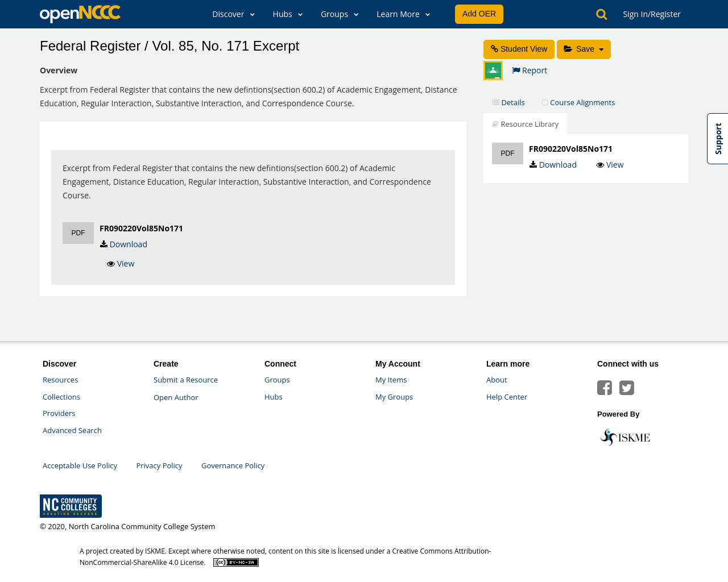
Task: Switch to the Course Alignments tab
Action: coord(578,101)
